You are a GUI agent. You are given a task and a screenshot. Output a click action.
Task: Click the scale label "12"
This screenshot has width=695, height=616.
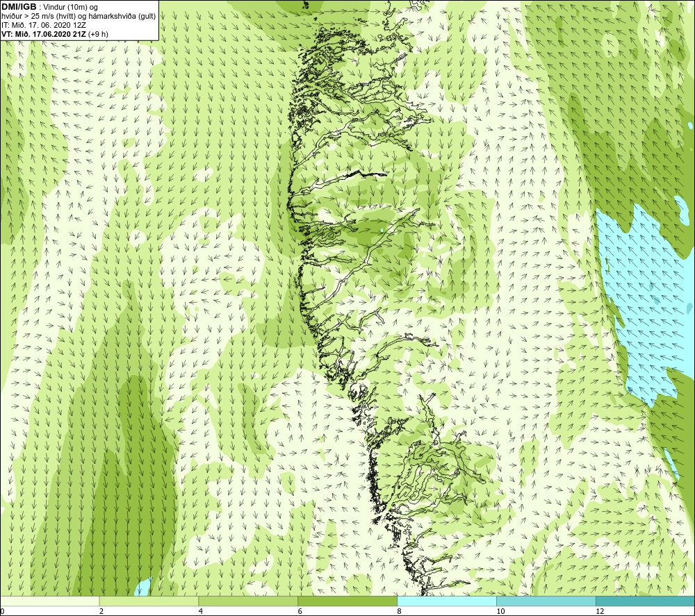600,612
